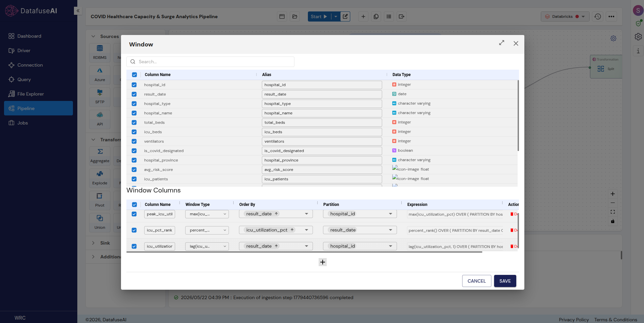Uncheck the peak_icu_util window column checkbox
The width and height of the screenshot is (644, 323).
click(134, 214)
